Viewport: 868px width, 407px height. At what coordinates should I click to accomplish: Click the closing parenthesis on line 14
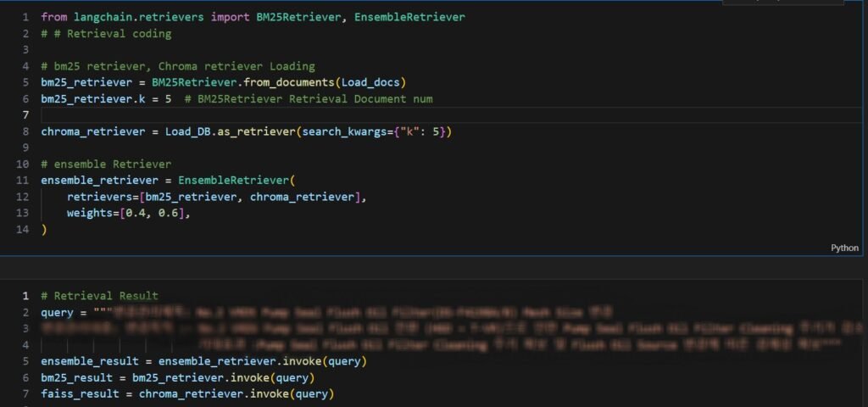44,229
